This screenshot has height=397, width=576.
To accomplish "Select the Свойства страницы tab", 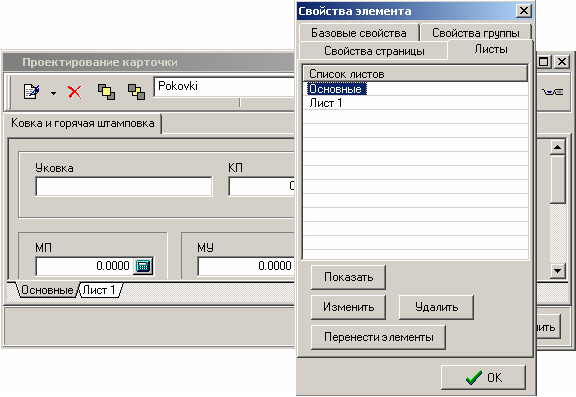I will [x=374, y=51].
